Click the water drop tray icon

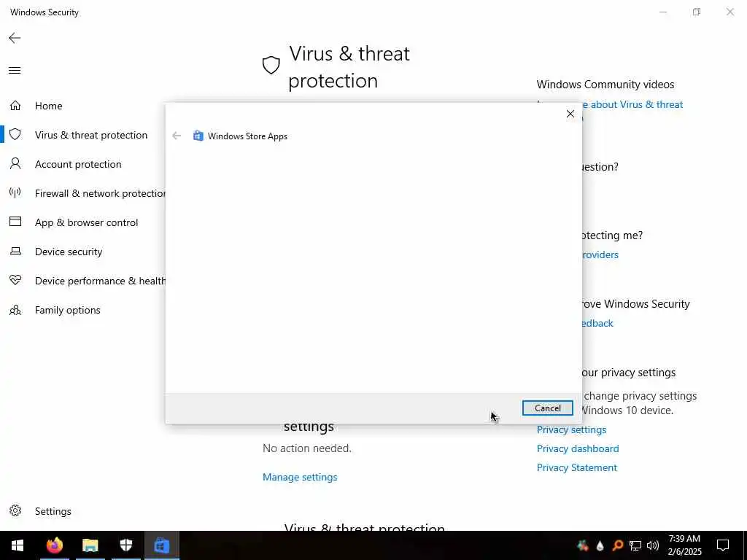[600, 545]
